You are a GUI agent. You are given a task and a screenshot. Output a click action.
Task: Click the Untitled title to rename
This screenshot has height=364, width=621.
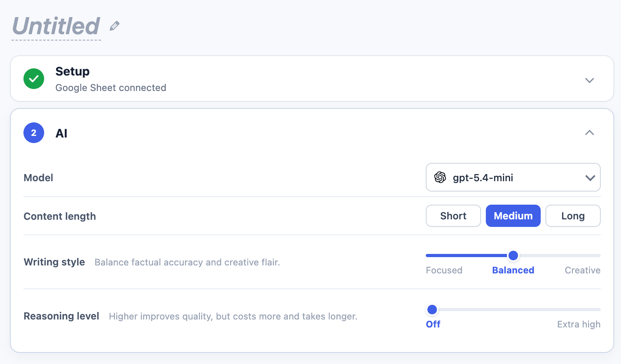(56, 26)
